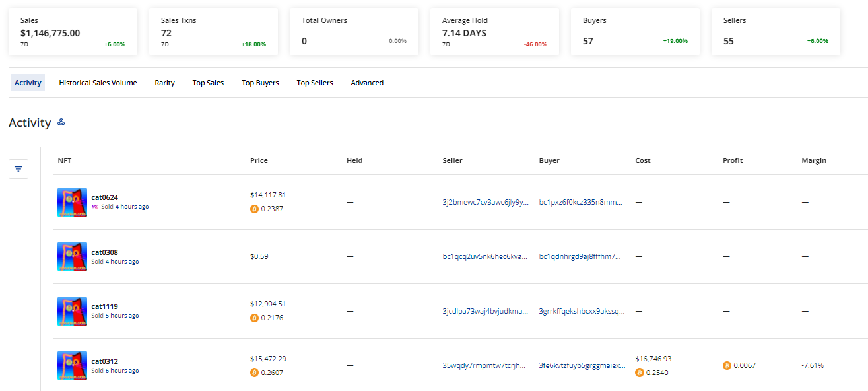The height and width of the screenshot is (391, 868).
Task: Click the +18.00% Sales Txns change
Action: coord(253,44)
